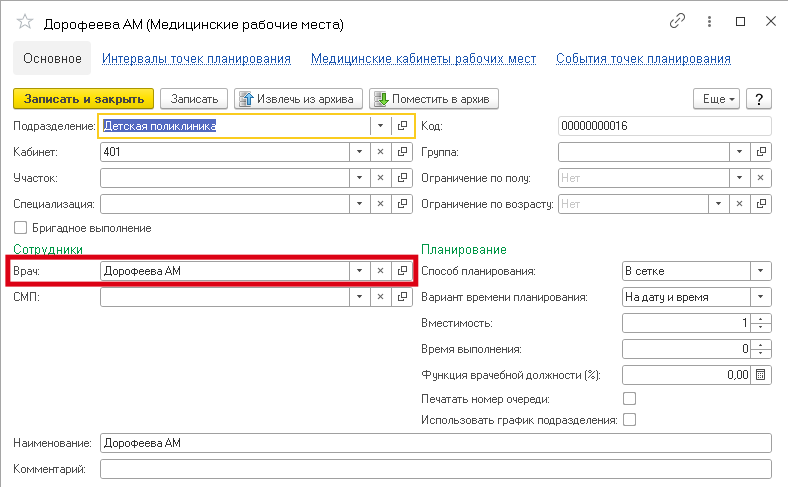Click into the Комментарий text field

click(x=435, y=469)
